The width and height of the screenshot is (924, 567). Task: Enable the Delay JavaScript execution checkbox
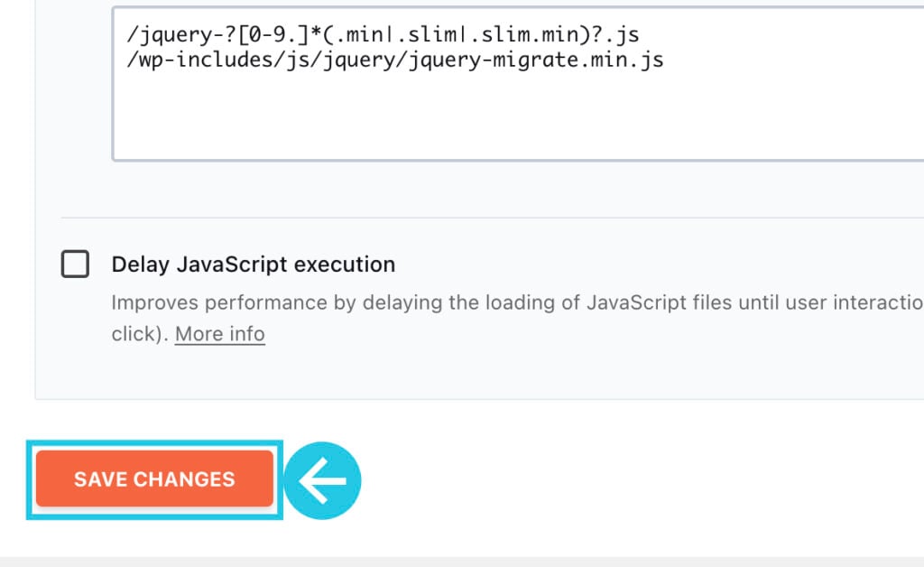75,264
